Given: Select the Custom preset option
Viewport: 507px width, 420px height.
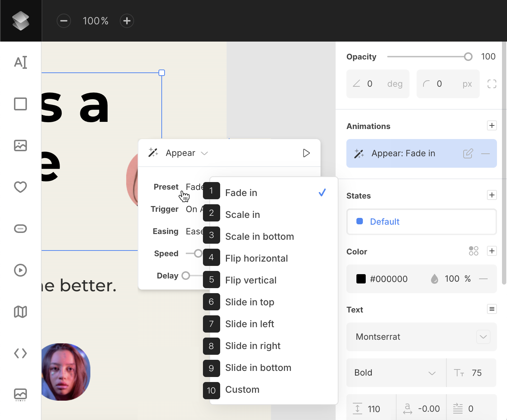Looking at the screenshot, I should tap(242, 390).
